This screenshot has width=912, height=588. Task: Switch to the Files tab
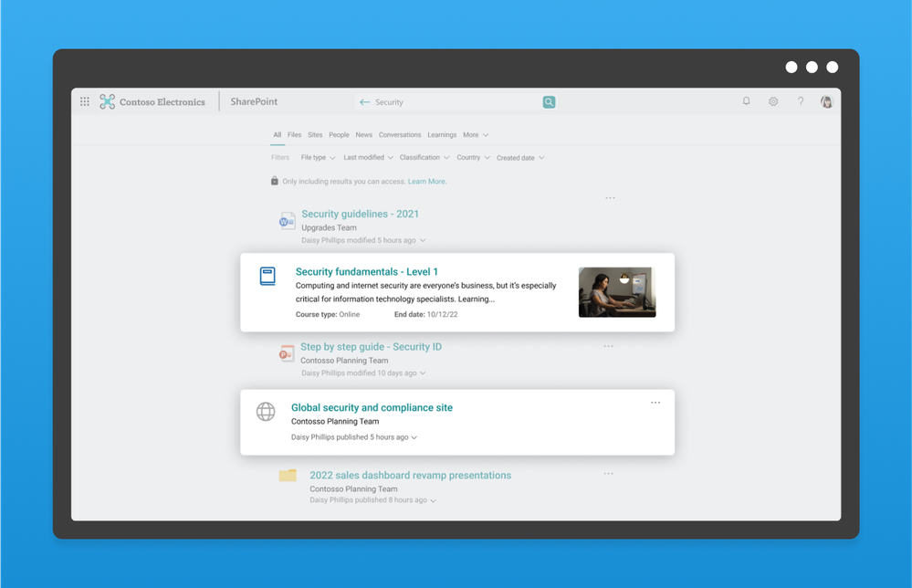(x=294, y=135)
